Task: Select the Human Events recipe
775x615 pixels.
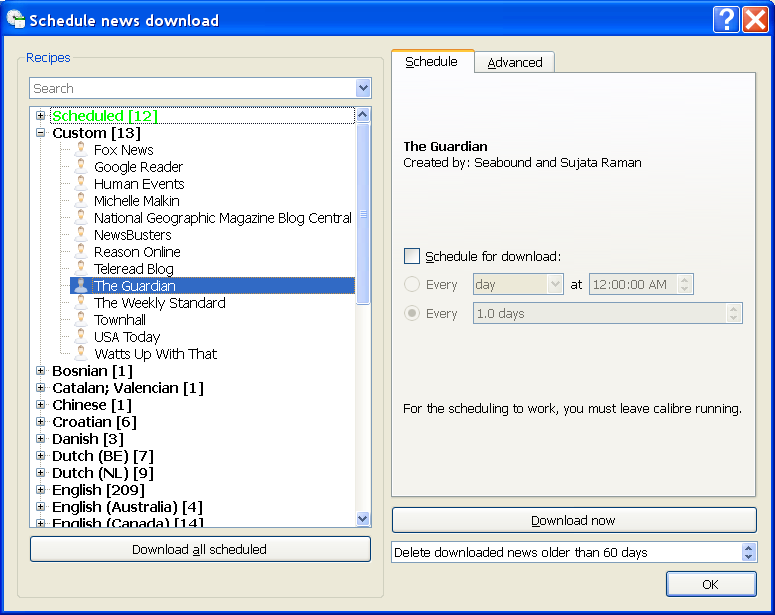Action: [139, 184]
